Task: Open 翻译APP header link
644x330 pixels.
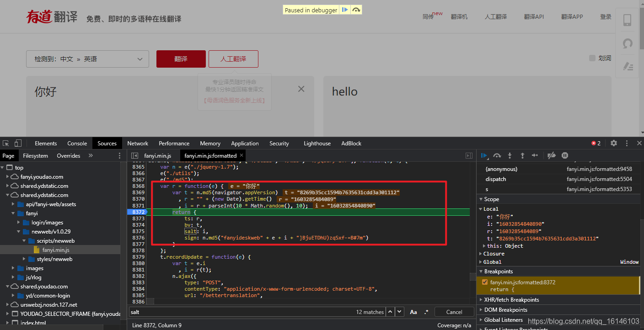Action: (x=572, y=16)
